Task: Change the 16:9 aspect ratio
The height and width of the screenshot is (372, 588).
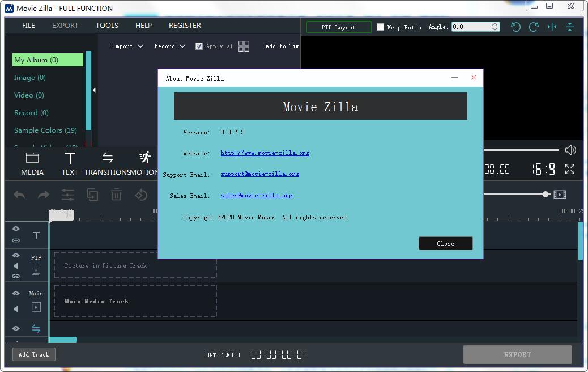Action: (543, 170)
